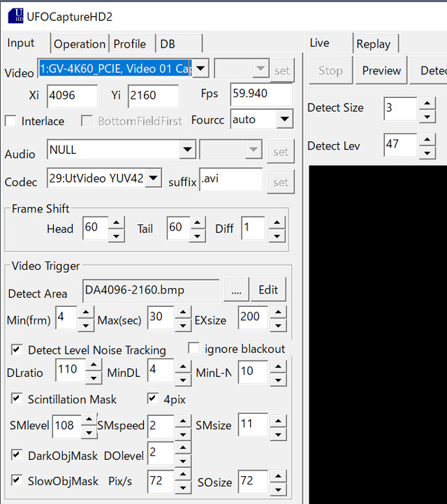Screen dimensions: 447x504
Task: Select the DB tab
Action: coord(179,44)
